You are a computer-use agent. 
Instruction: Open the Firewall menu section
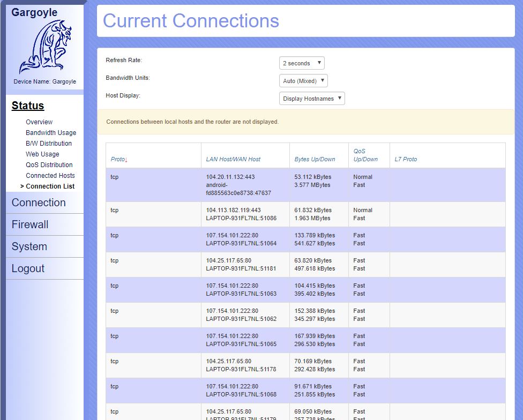coord(30,224)
